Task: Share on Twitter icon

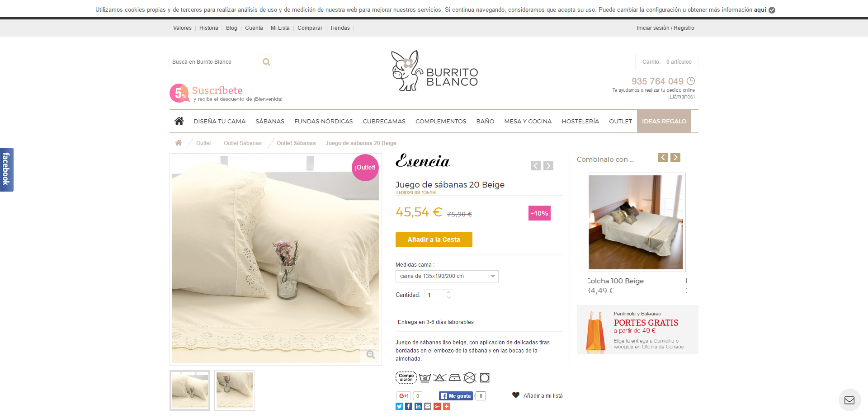Action: click(399, 406)
